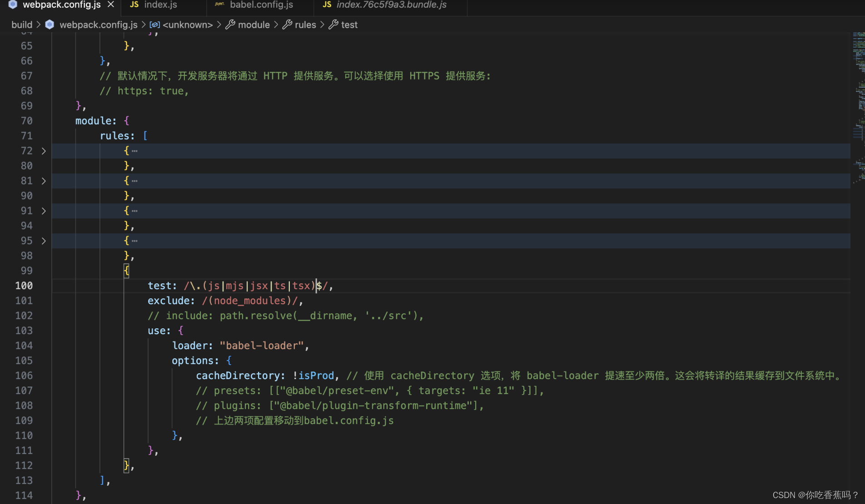Click the 'module:' key on line 70

click(96, 121)
